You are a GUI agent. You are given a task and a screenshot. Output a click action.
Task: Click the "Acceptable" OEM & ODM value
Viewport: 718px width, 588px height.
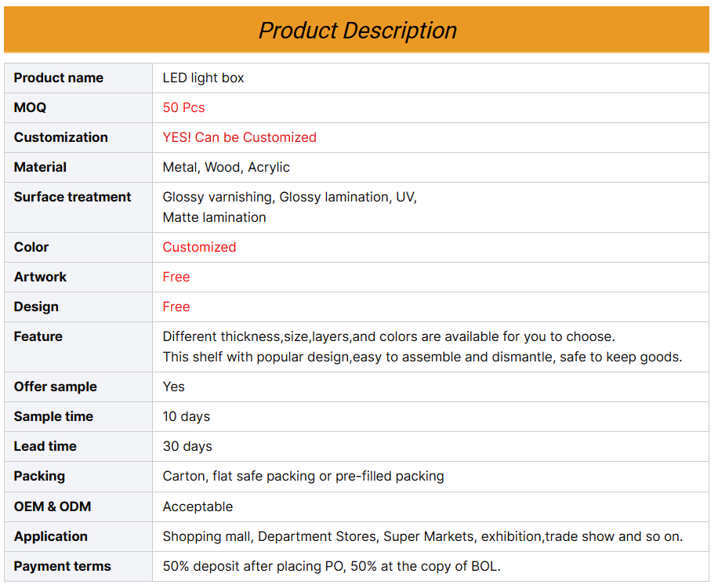(x=198, y=507)
